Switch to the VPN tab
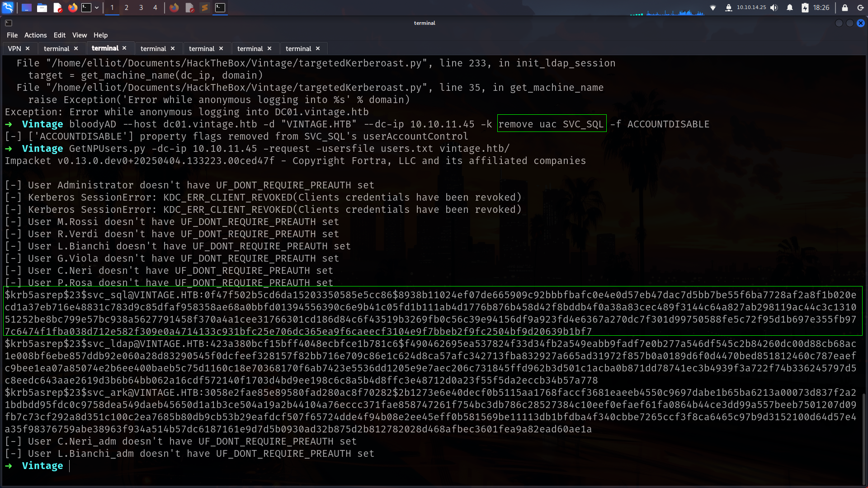The width and height of the screenshot is (868, 488). [x=14, y=49]
